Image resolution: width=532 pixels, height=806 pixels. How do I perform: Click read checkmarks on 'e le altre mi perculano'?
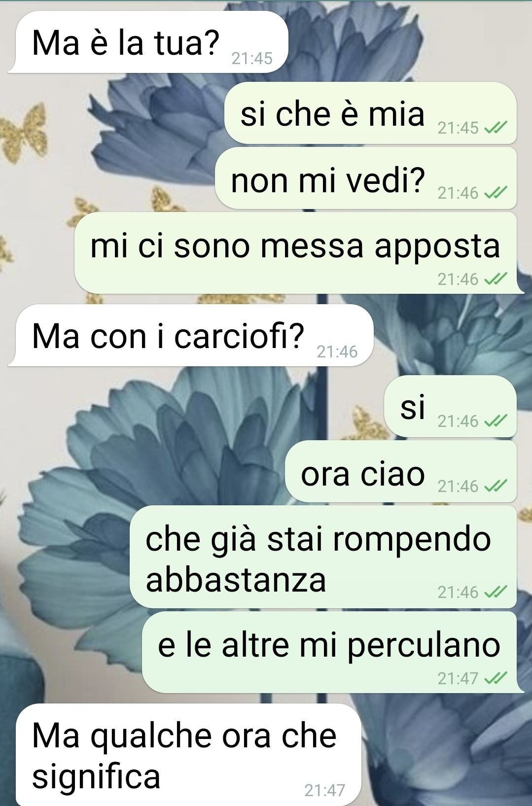495,679
